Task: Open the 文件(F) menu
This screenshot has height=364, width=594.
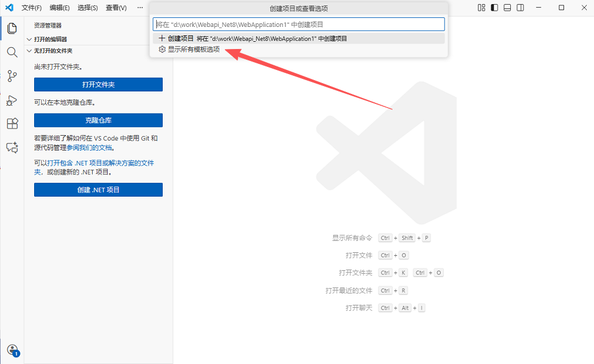Action: click(32, 8)
